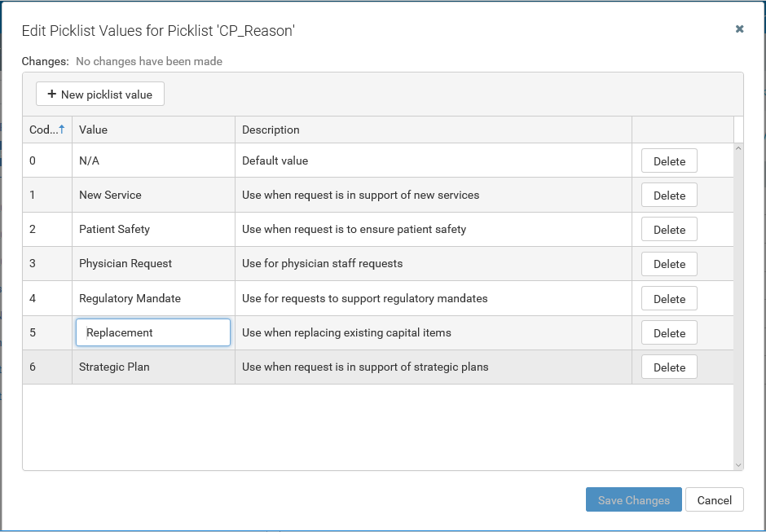Click the Description column header
The image size is (766, 532).
(x=433, y=130)
